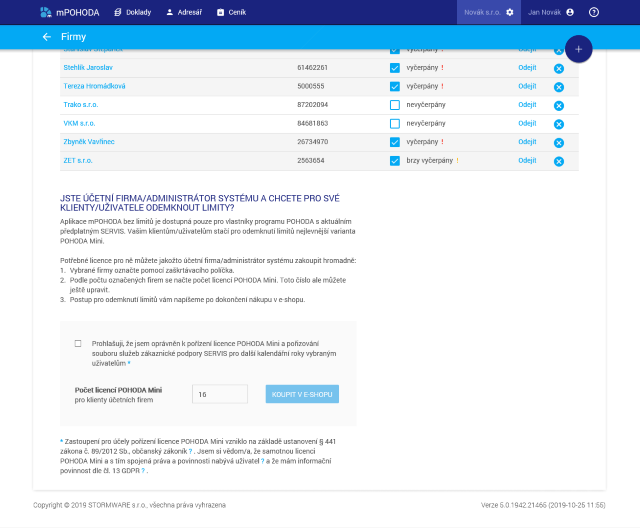Click the STORMWARE copyright footer text

pyautogui.click(x=129, y=505)
